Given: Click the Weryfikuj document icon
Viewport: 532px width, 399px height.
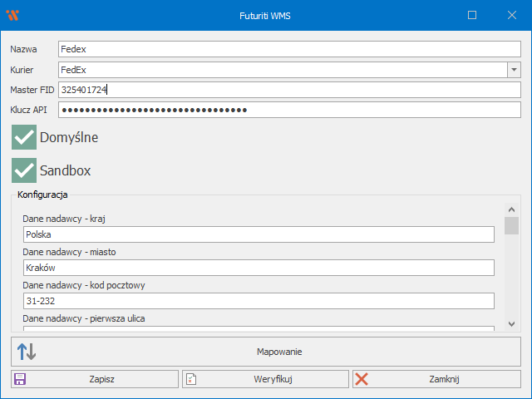Looking at the screenshot, I should pyautogui.click(x=191, y=379).
